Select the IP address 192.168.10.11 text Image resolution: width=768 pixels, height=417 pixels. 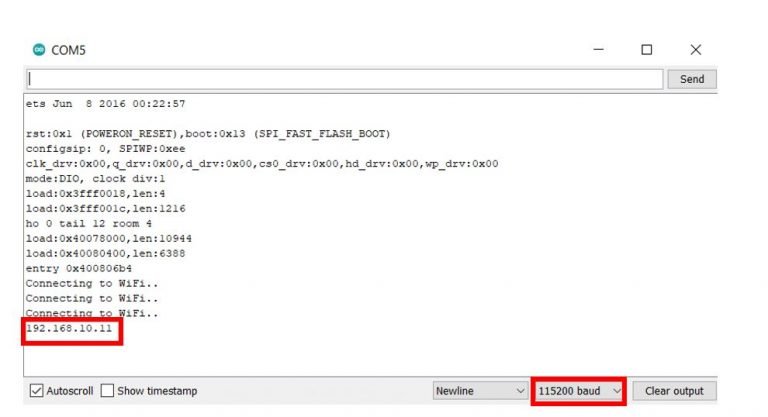(69, 328)
